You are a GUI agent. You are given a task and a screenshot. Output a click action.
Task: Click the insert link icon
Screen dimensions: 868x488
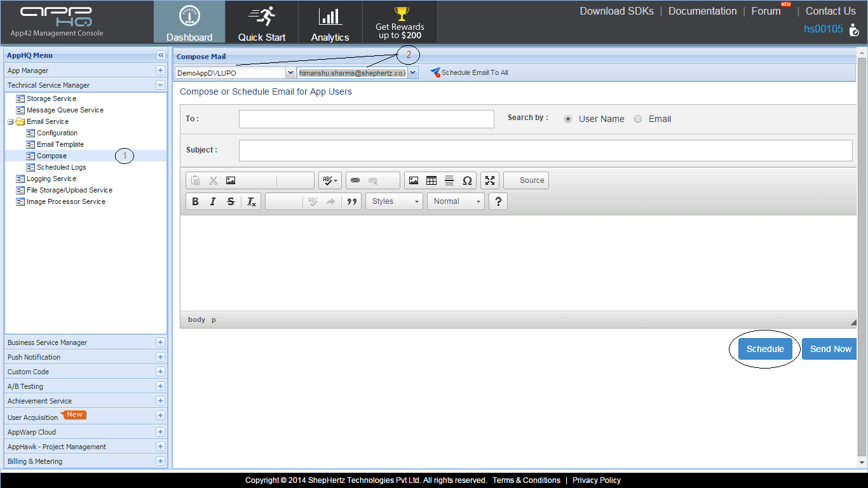tap(355, 180)
